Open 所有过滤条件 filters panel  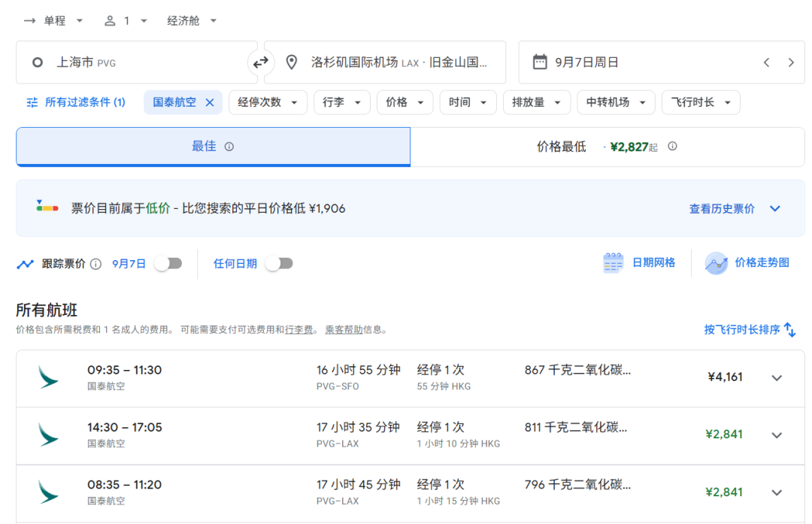tap(76, 102)
